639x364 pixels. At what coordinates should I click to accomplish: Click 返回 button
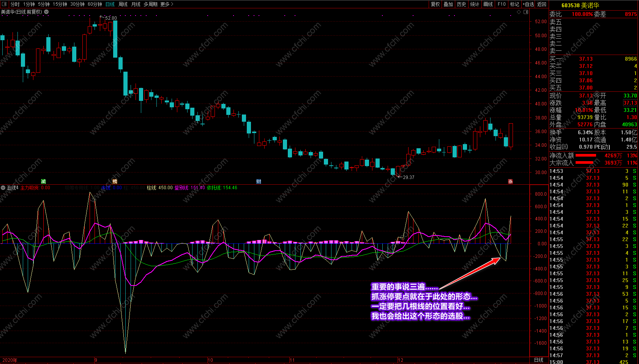[542, 4]
